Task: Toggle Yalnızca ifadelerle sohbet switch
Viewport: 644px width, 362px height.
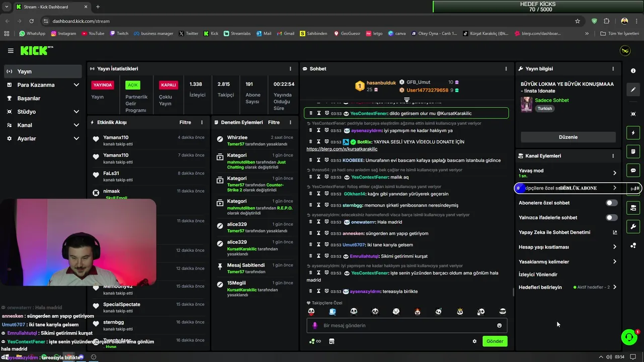Action: point(611,217)
